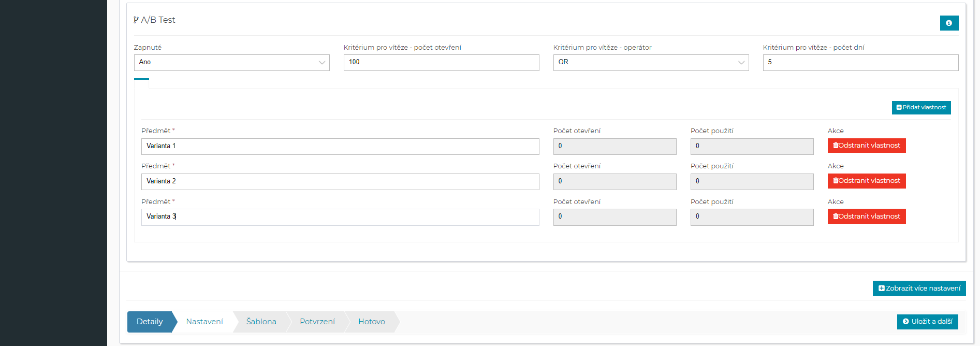Click trash icon beside Varianta 2 row
The height and width of the screenshot is (346, 980).
(x=836, y=181)
